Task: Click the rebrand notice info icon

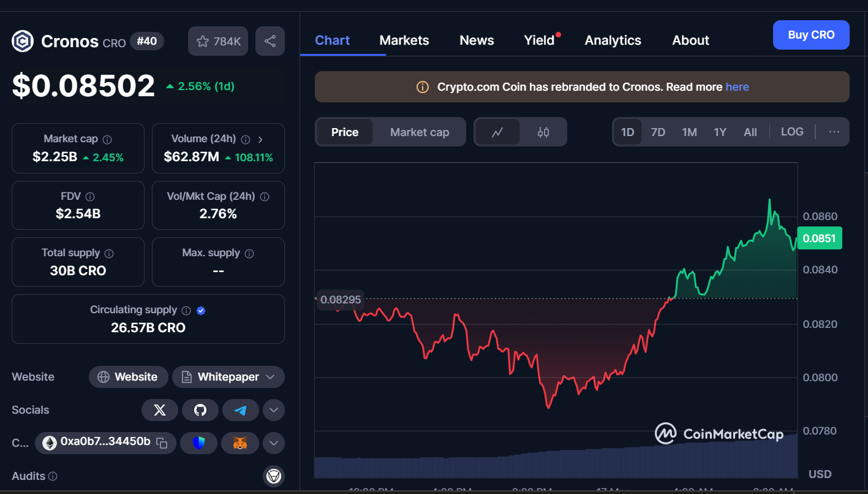Action: click(x=423, y=87)
